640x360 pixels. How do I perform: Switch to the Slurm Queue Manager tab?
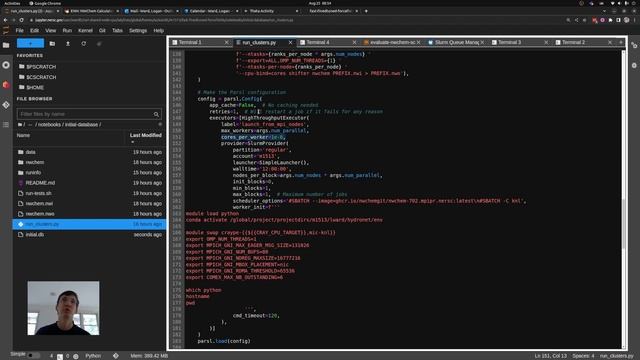457,42
